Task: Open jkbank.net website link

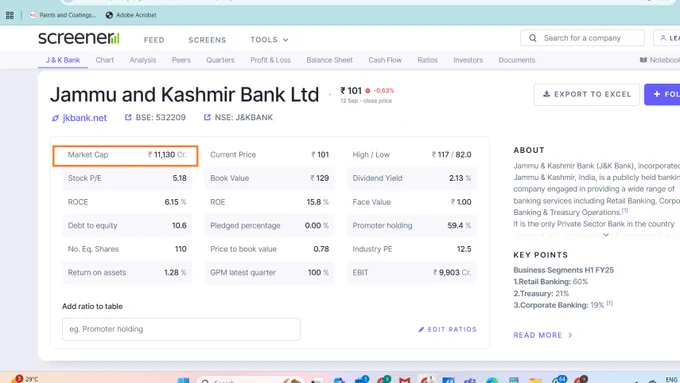Action: click(x=85, y=118)
